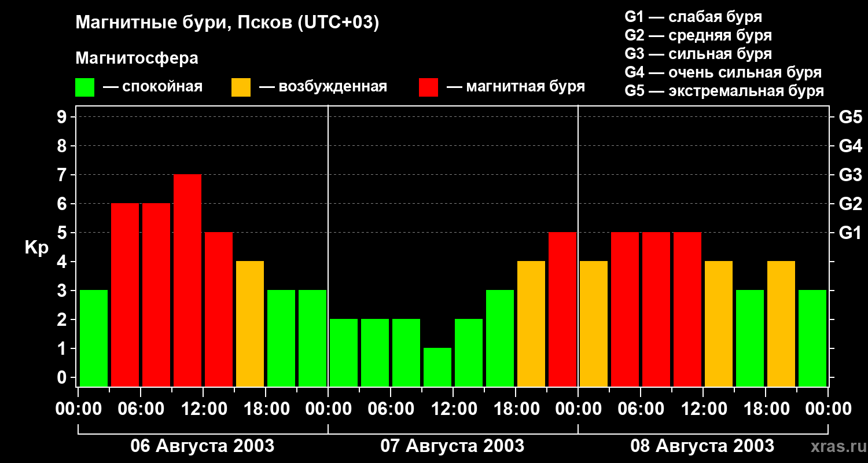Click the yellow 'возбужденная' legend swatch
The image size is (868, 463).
(241, 87)
